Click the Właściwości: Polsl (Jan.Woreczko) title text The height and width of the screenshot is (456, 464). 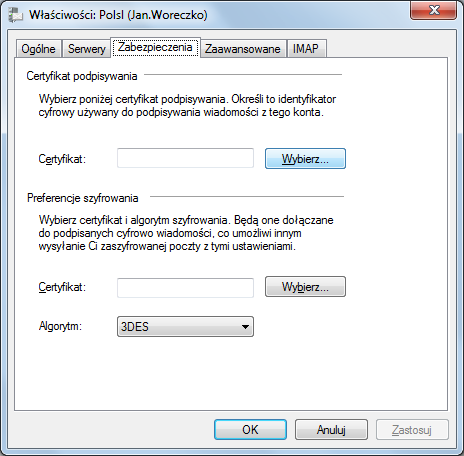[118, 15]
